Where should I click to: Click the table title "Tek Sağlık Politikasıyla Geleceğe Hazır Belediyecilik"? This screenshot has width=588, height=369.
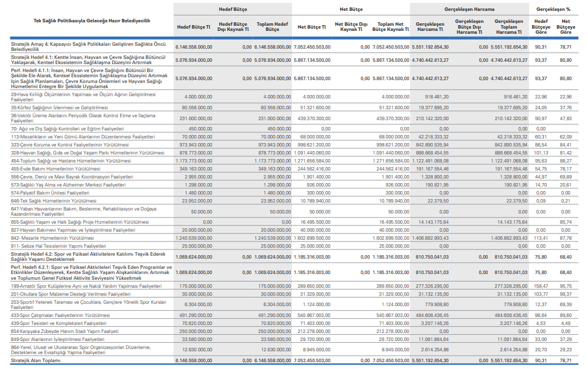(x=92, y=20)
